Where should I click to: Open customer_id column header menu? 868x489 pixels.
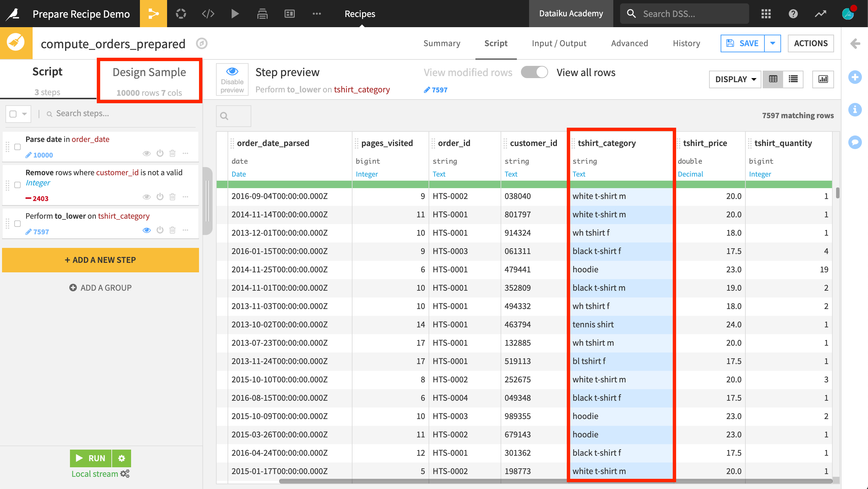pos(534,143)
